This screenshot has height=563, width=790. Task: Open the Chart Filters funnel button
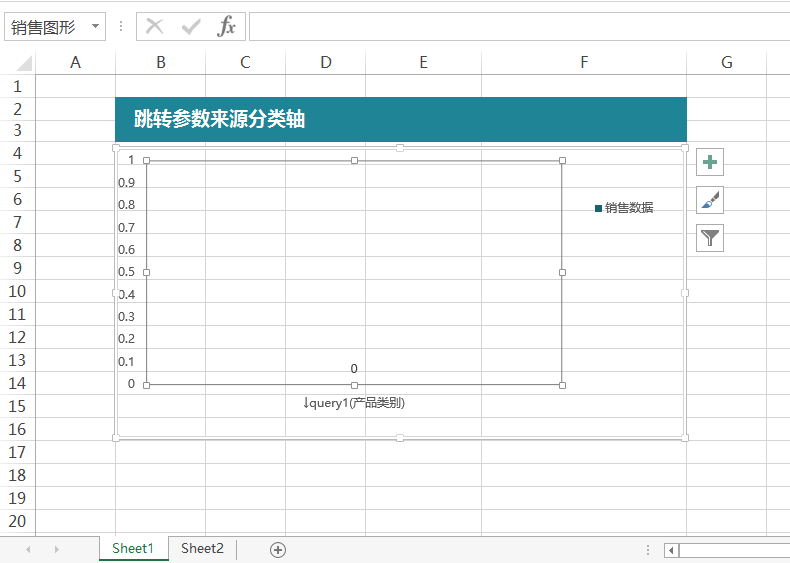(x=709, y=238)
